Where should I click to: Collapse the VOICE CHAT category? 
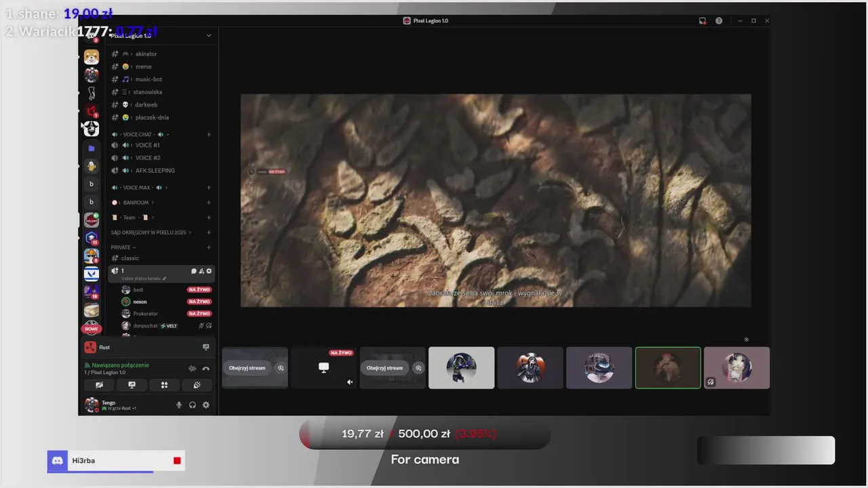(x=140, y=134)
